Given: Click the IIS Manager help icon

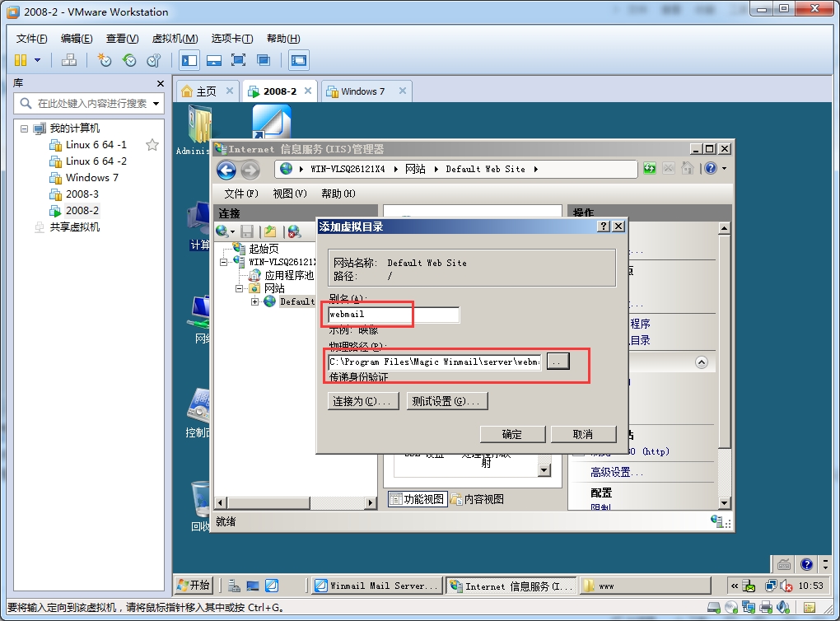Looking at the screenshot, I should click(711, 169).
